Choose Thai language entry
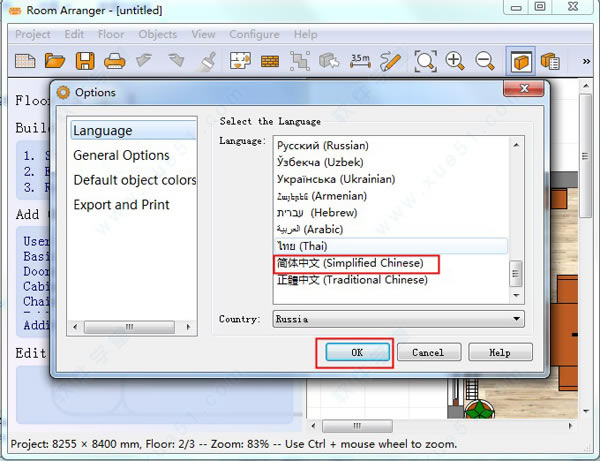Screen dimensions: 600x461 [391, 246]
